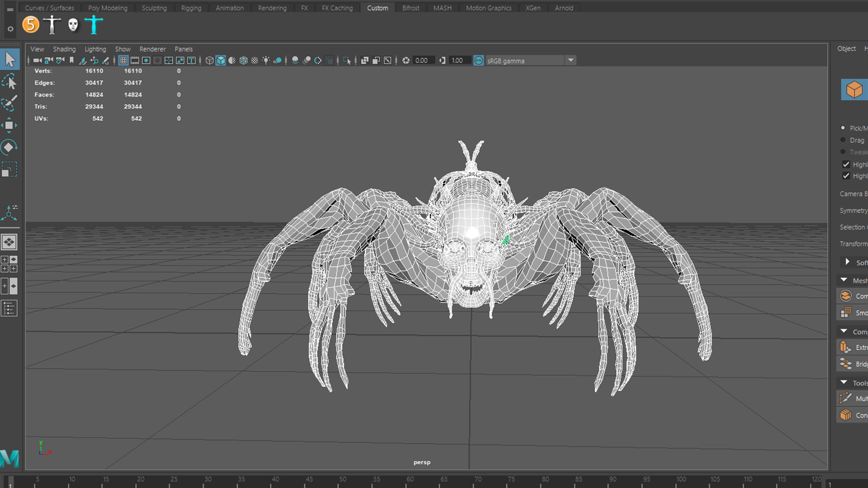Image resolution: width=868 pixels, height=488 pixels.
Task: Select the Drag radio option
Action: tap(843, 140)
